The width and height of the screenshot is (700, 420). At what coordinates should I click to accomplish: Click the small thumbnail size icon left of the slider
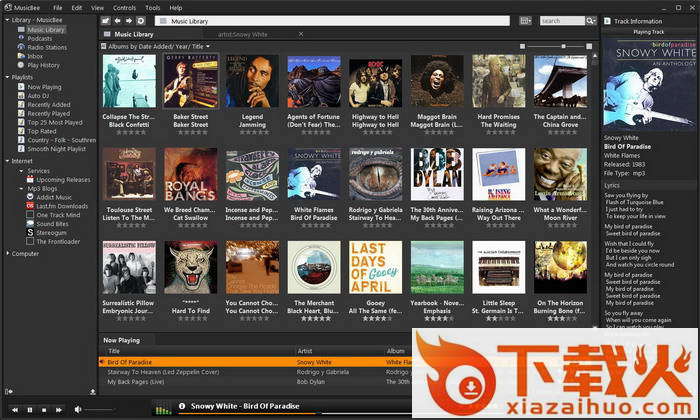tap(522, 46)
